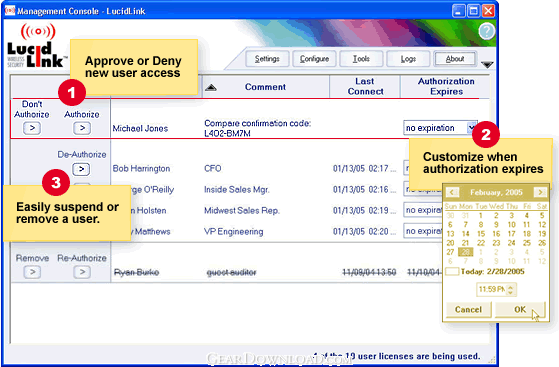The height and width of the screenshot is (367, 559).
Task: Go to next month in calendar
Action: (x=540, y=192)
